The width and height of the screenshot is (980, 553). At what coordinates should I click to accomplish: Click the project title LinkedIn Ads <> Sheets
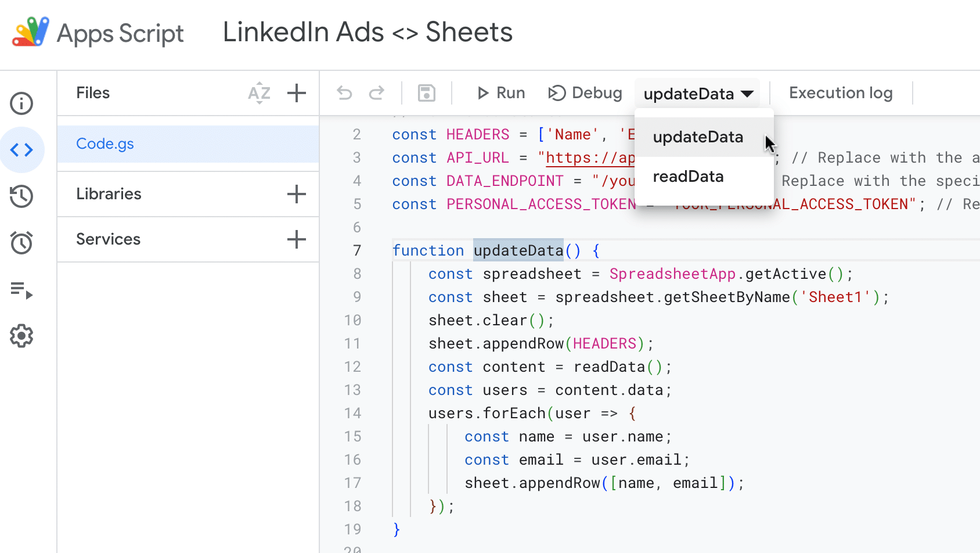pos(368,32)
